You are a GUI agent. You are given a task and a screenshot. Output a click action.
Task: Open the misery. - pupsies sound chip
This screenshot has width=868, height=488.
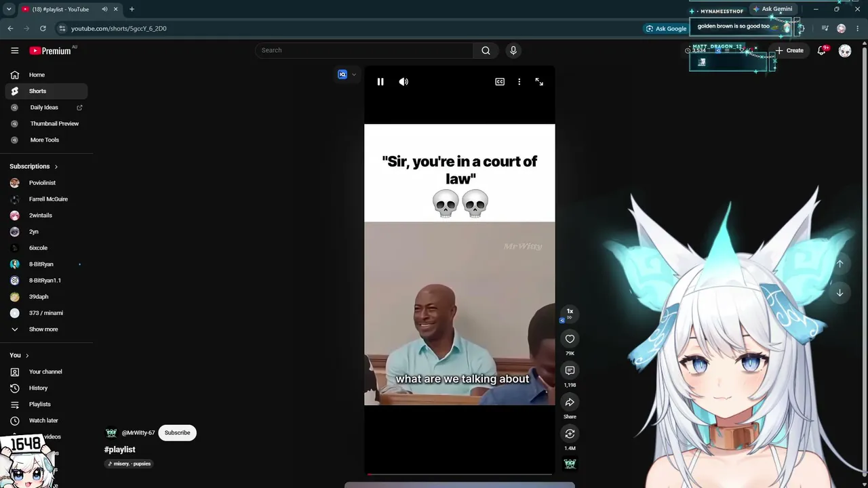(x=129, y=464)
